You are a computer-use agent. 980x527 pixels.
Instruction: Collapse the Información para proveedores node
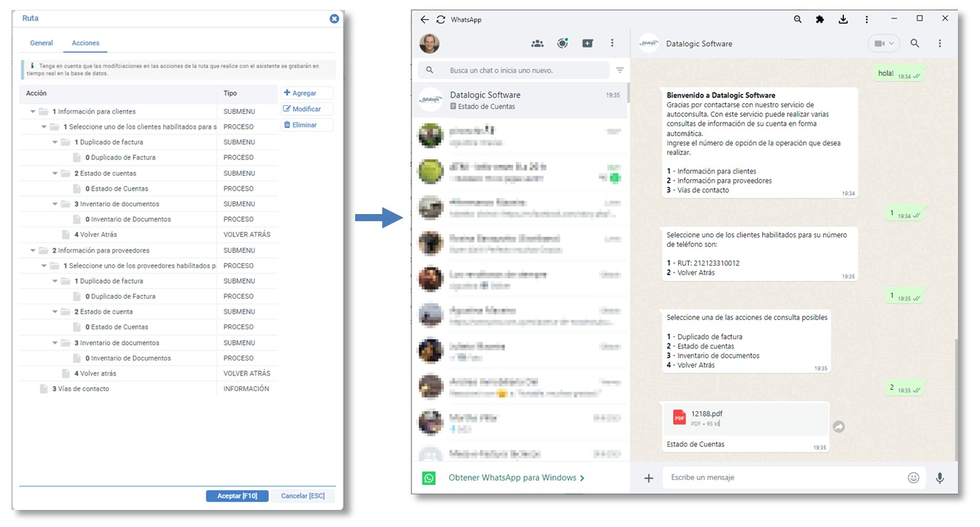click(33, 250)
